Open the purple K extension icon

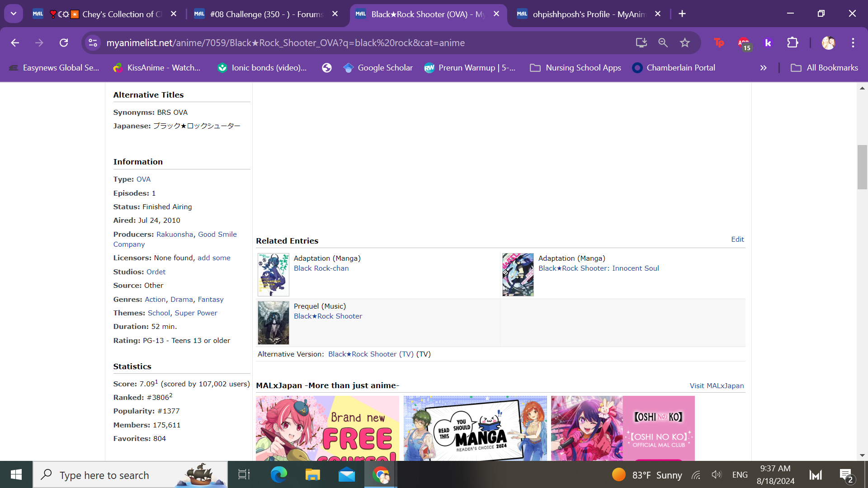click(x=768, y=42)
